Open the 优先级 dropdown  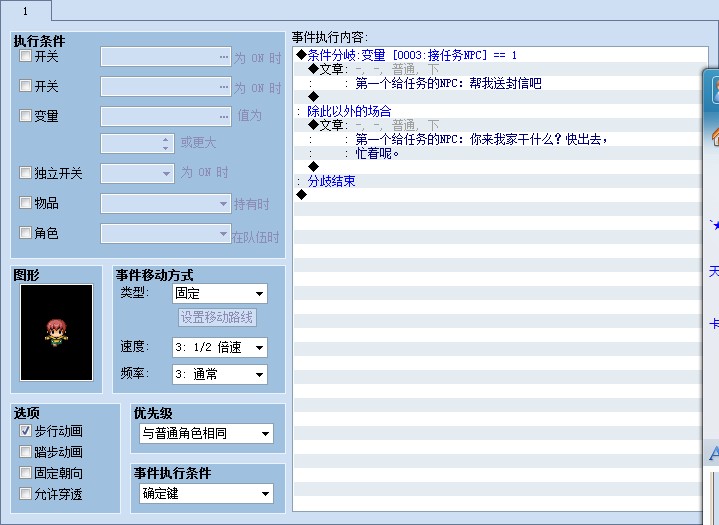click(206, 433)
